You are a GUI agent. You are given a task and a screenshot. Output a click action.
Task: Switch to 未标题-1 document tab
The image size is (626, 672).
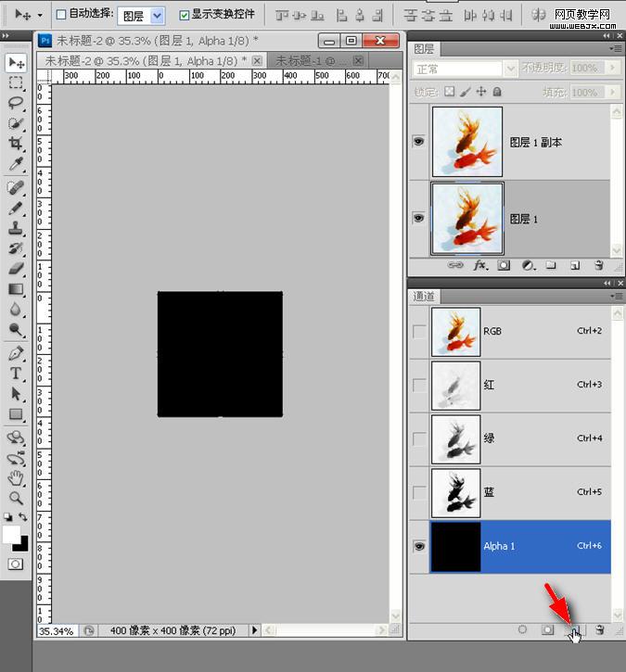(x=318, y=61)
